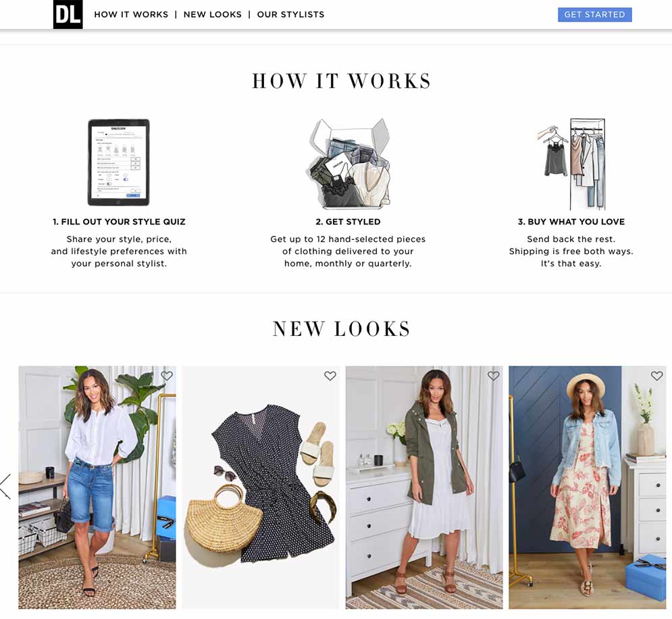
Task: Go to New Looks nav item
Action: pos(213,15)
